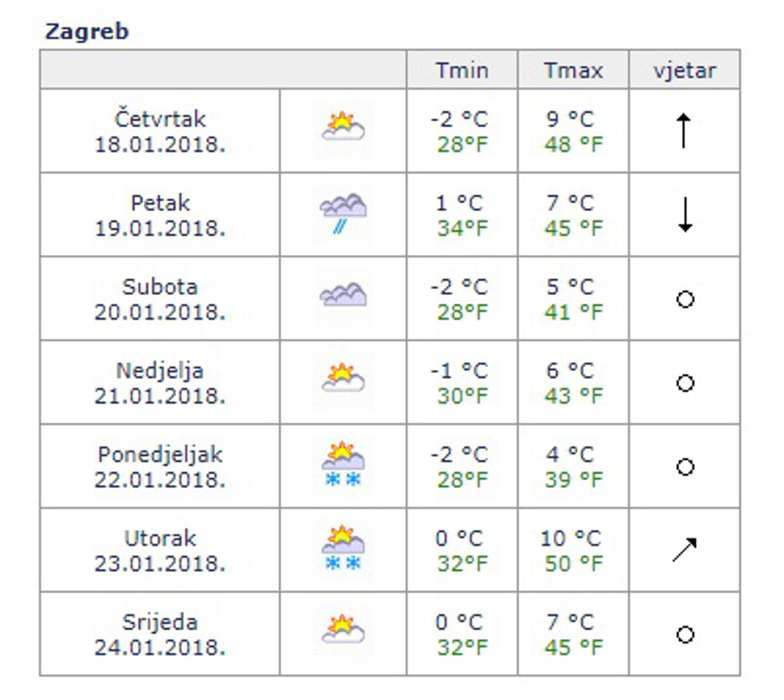Click the diagonal wind arrow for Utorak
Screen dimensions: 784x700
point(684,550)
